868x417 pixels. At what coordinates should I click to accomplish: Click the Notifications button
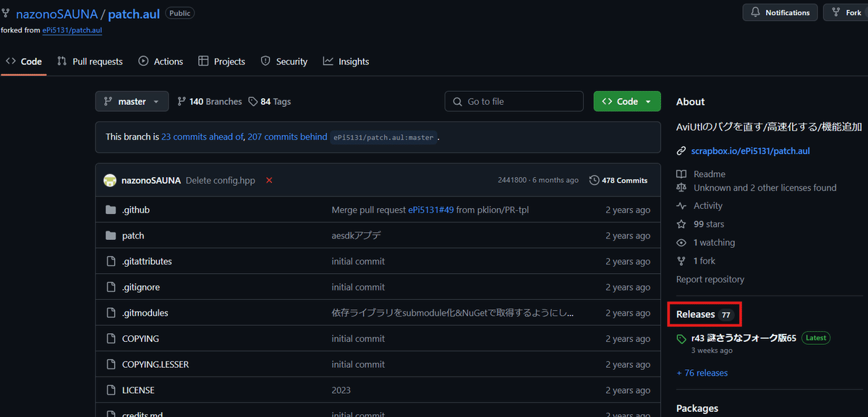tap(780, 12)
